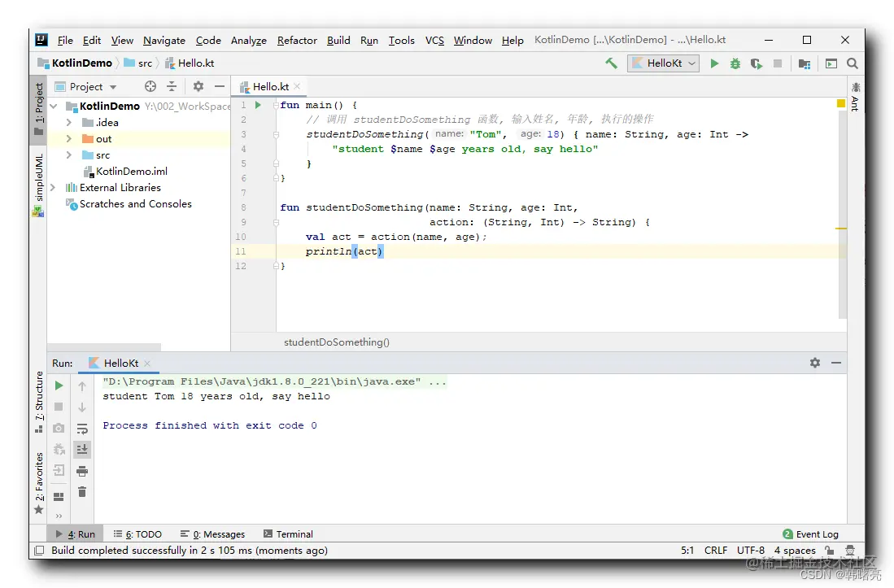Fold the main function at line 1

click(276, 105)
